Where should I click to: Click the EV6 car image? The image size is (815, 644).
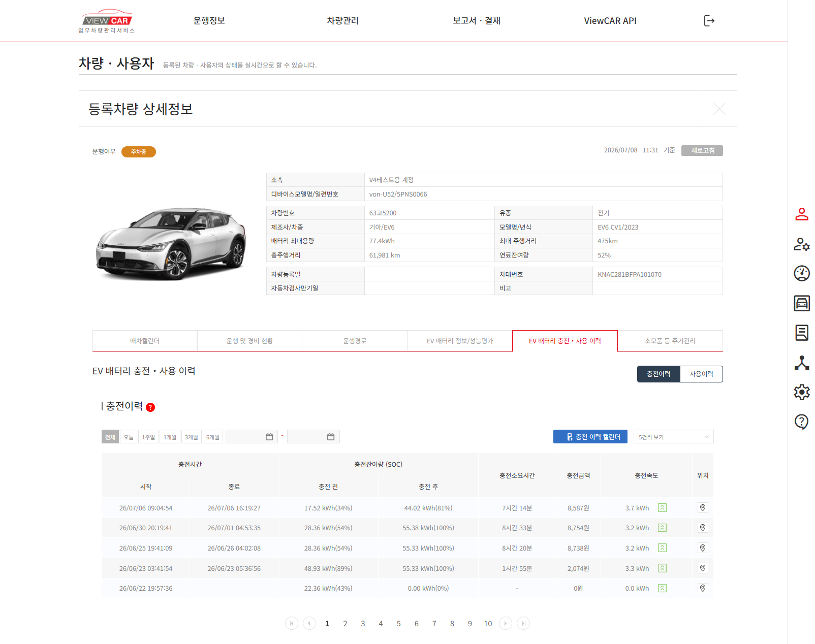171,243
